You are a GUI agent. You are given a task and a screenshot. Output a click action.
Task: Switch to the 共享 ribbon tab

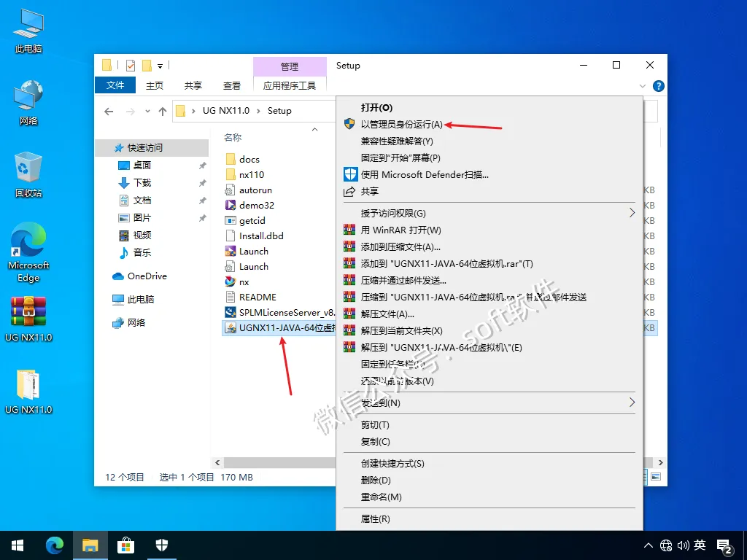pos(193,85)
